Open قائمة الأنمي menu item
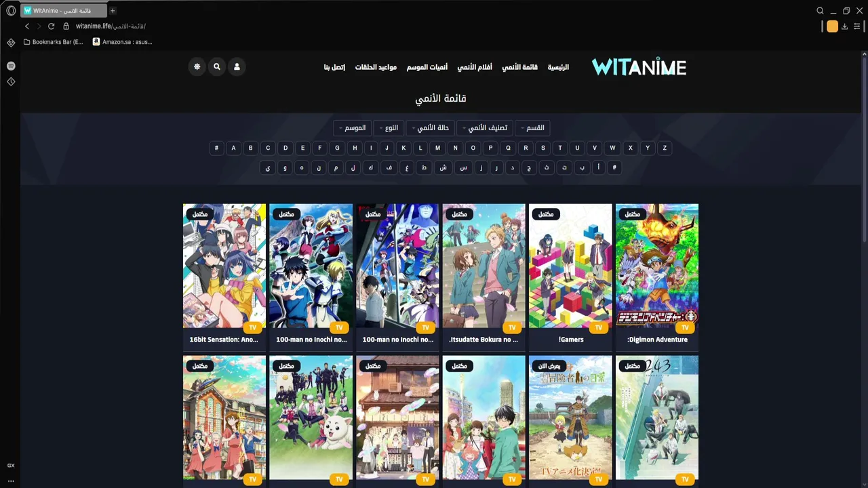This screenshot has width=868, height=488. tap(519, 67)
